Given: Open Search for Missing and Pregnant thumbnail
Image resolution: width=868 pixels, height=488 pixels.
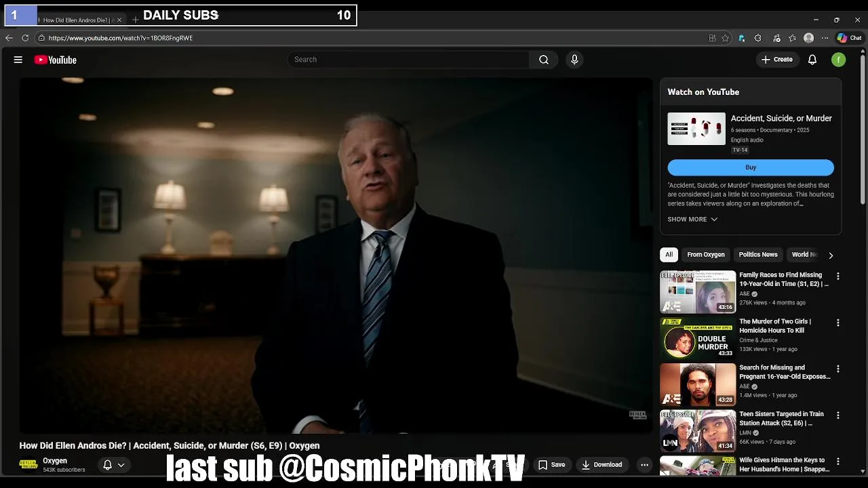Looking at the screenshot, I should [x=698, y=384].
